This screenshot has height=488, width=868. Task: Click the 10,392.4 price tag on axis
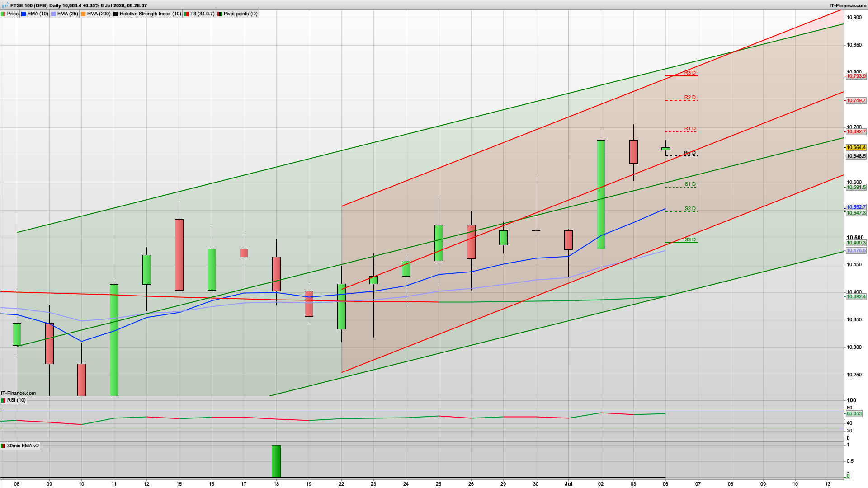pos(856,297)
